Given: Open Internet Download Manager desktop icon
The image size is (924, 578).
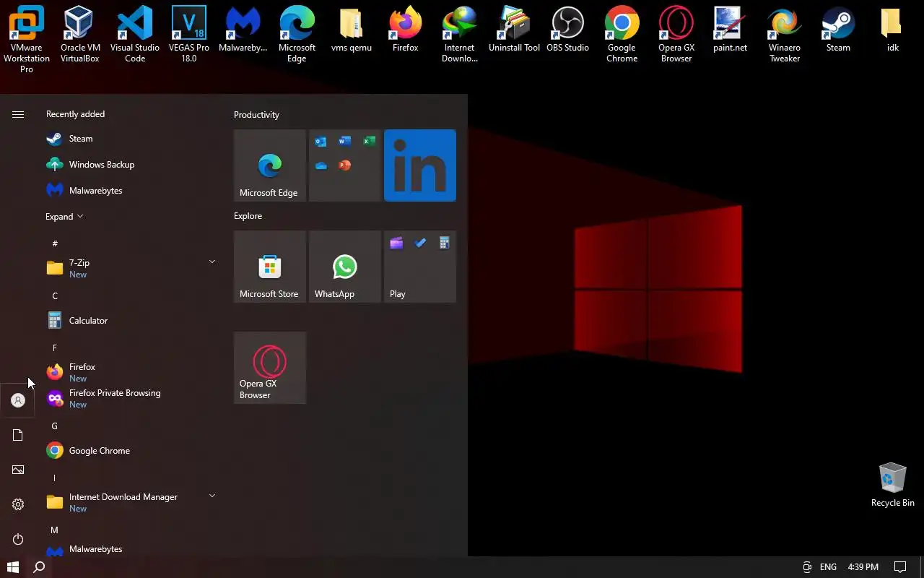Looking at the screenshot, I should click(460, 34).
